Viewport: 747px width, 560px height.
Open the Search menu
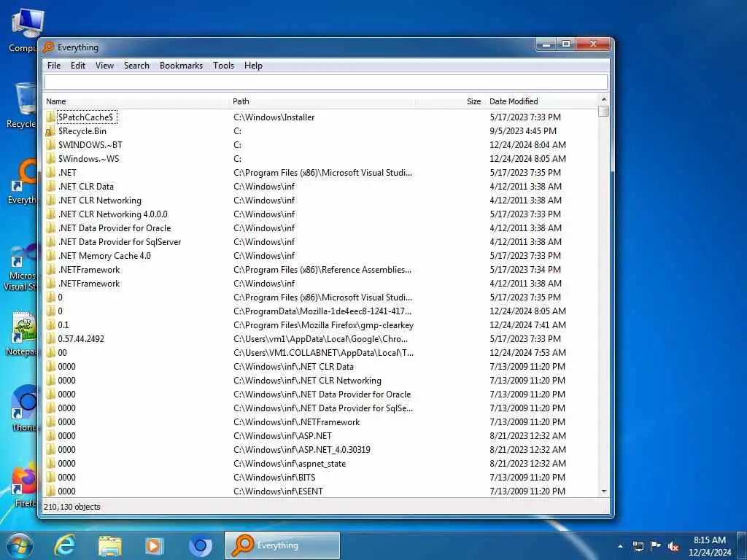click(x=136, y=66)
